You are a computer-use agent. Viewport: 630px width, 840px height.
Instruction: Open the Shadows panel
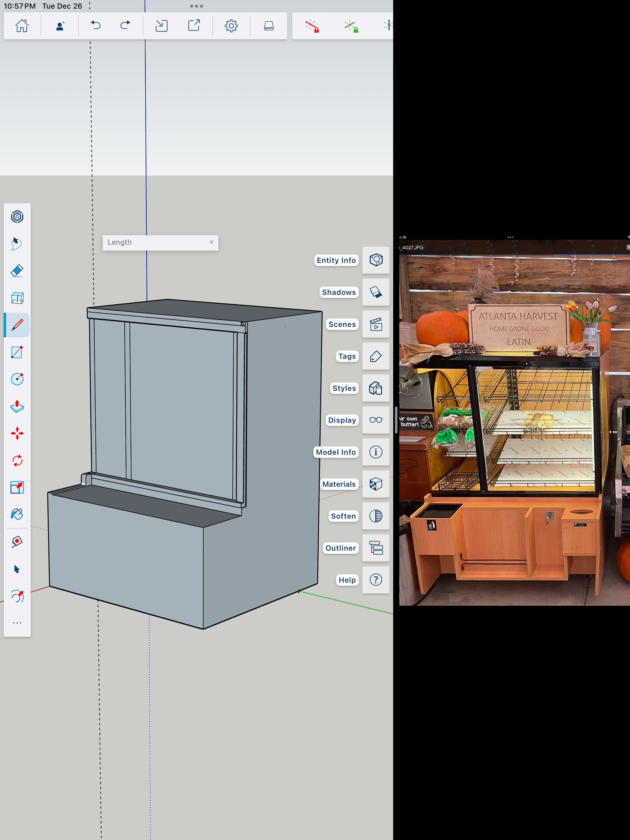click(375, 292)
